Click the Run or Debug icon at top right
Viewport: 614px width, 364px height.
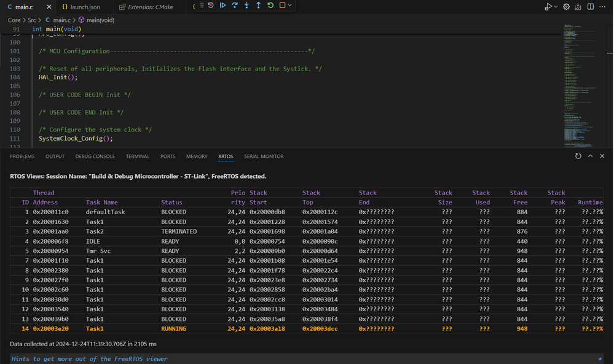point(548,7)
